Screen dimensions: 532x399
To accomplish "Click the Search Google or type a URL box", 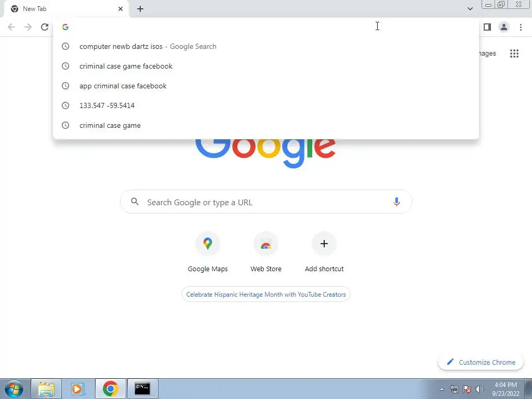I will 266,202.
